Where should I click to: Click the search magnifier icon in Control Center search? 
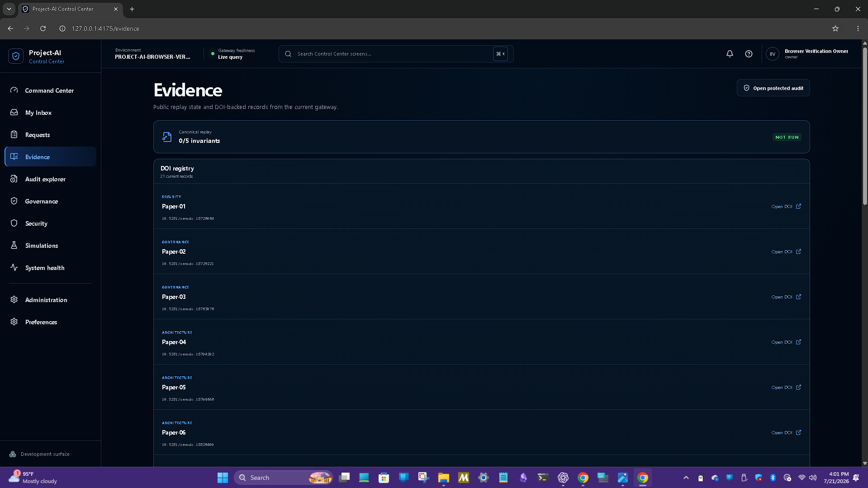coord(288,54)
